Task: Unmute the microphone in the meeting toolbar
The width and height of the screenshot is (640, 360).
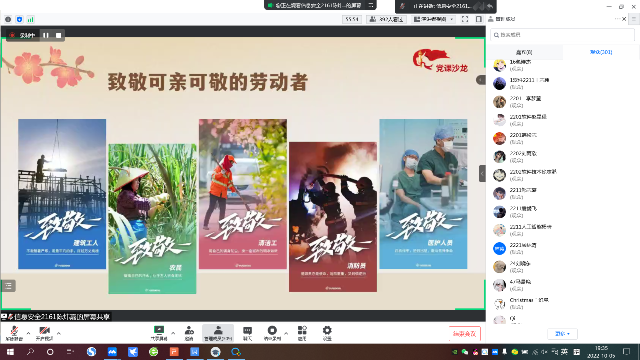Action: pyautogui.click(x=14, y=333)
